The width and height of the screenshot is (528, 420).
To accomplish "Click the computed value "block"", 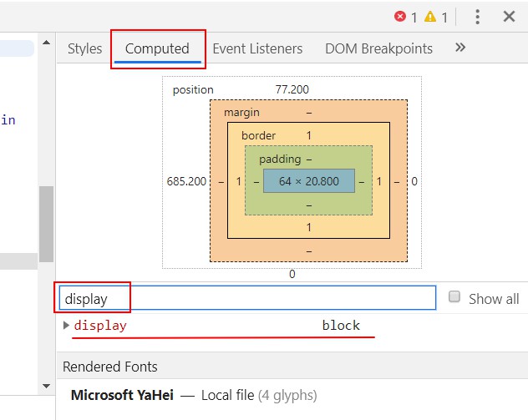I will [x=341, y=326].
